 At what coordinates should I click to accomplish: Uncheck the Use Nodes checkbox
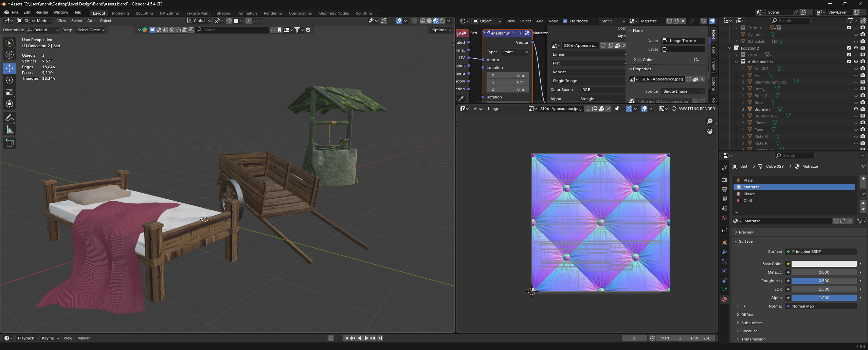tap(565, 21)
